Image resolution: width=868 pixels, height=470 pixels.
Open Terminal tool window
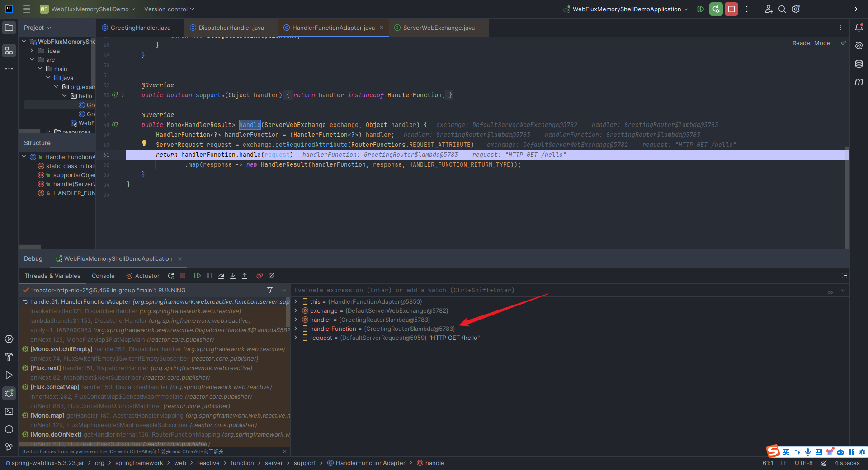(x=9, y=411)
